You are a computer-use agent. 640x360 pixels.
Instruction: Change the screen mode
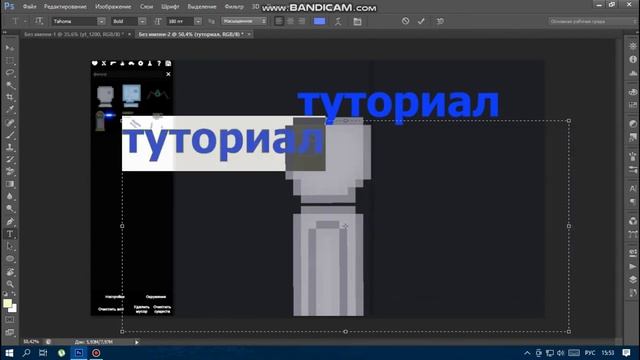tap(10, 332)
